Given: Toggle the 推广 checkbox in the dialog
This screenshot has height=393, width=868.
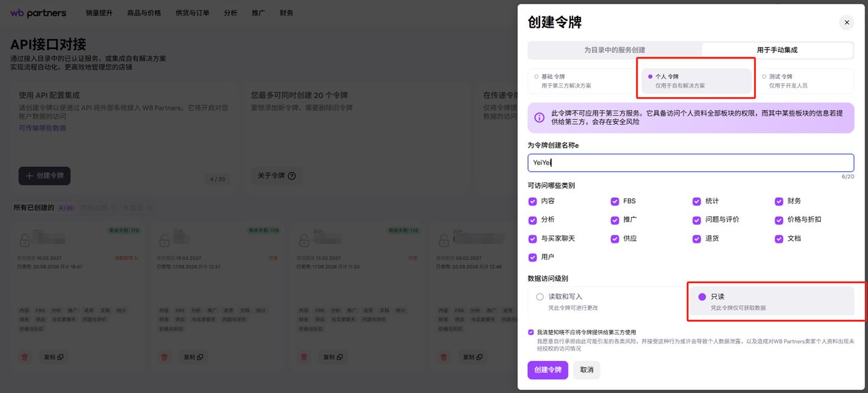Looking at the screenshot, I should point(615,220).
